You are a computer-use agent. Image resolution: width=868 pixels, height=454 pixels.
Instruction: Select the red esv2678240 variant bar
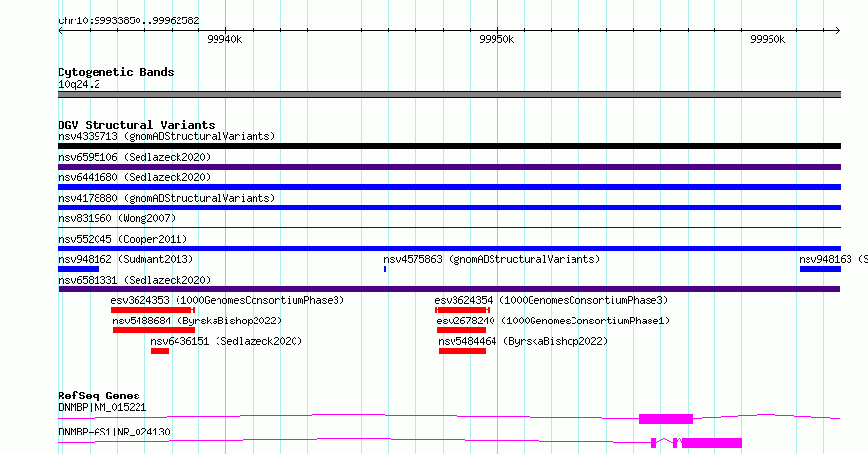461,330
